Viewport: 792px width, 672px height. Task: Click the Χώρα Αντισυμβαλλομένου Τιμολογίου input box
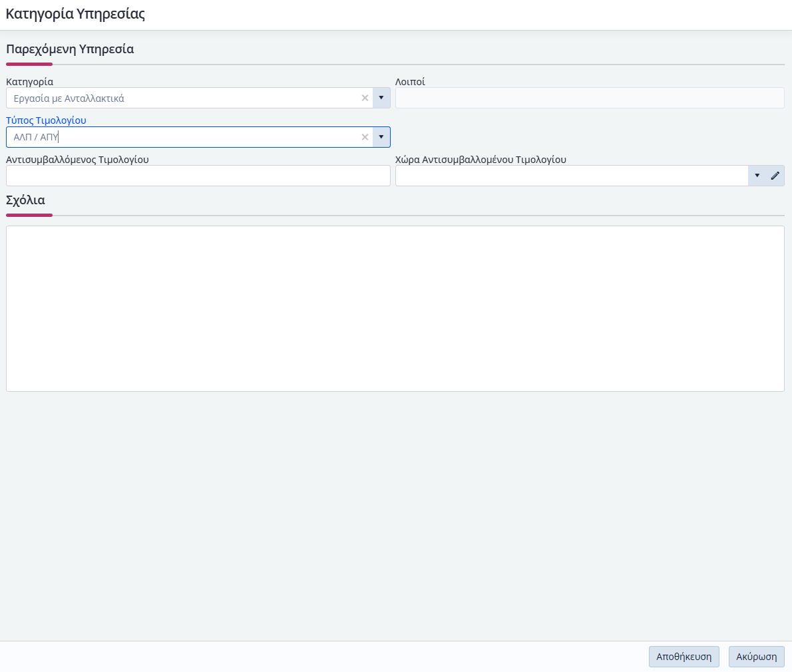(x=571, y=176)
